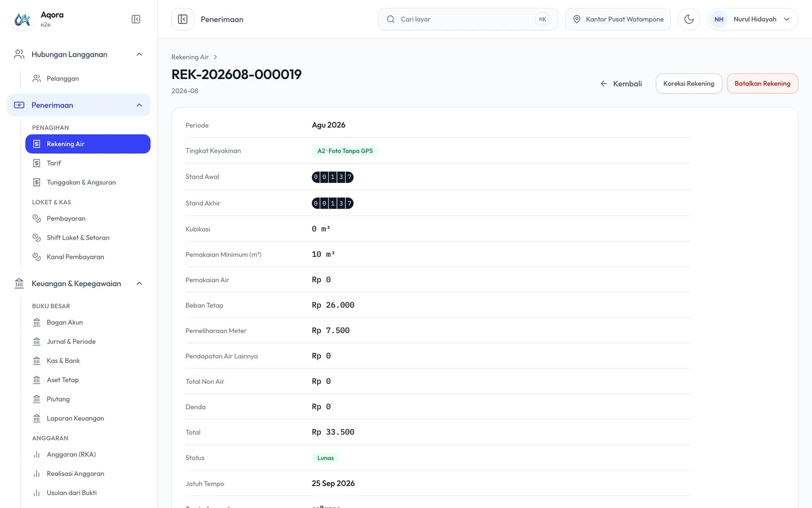Click the Anggaran (RKA) chart icon
Image resolution: width=812 pixels, height=508 pixels.
tap(36, 454)
